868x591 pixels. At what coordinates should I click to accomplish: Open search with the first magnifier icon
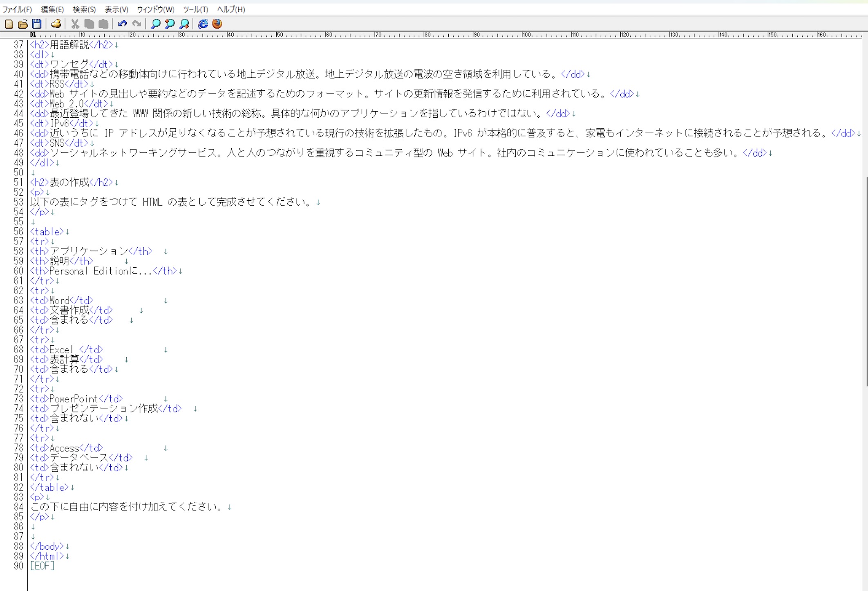coord(155,24)
